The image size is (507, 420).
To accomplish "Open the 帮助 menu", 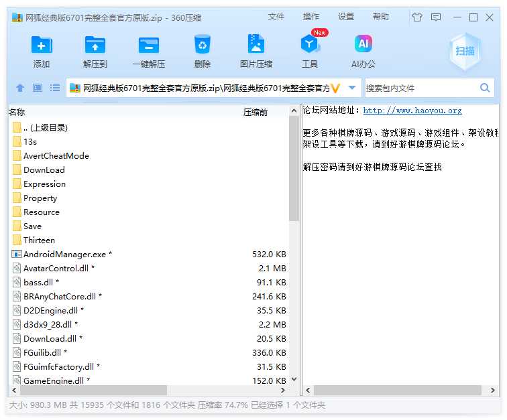I will pyautogui.click(x=381, y=17).
